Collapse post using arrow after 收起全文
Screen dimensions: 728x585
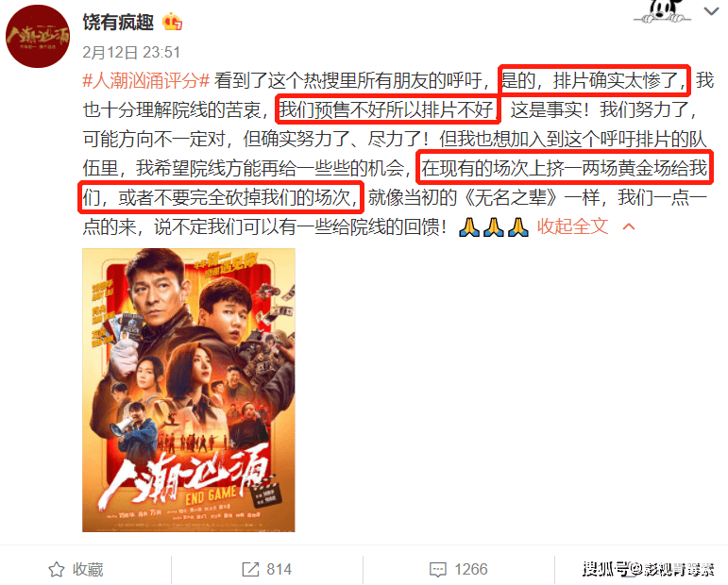pyautogui.click(x=629, y=226)
